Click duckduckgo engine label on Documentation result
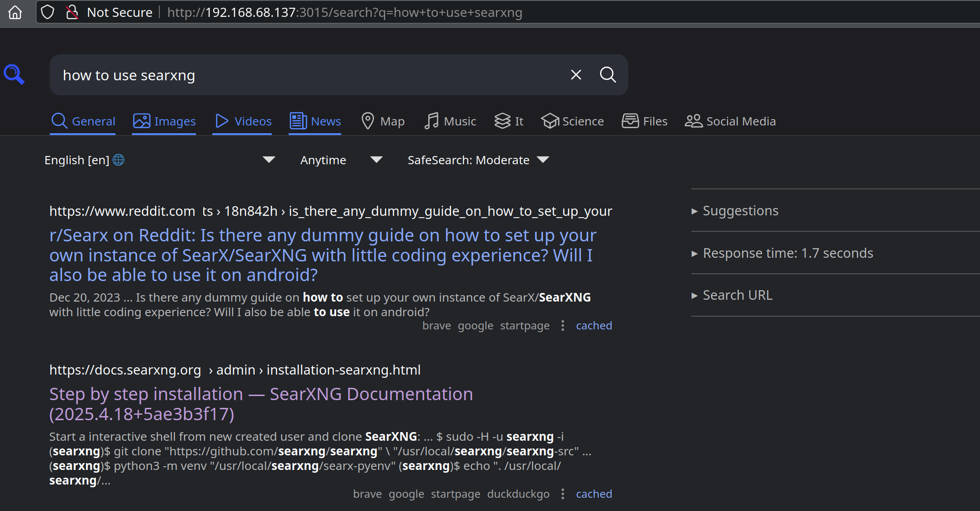The width and height of the screenshot is (980, 511). [518, 494]
